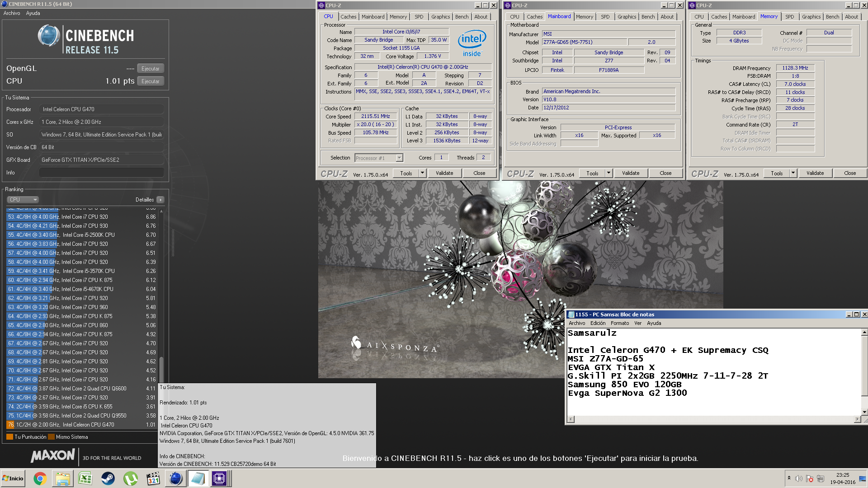Screen dimensions: 868x488
Task: Click Validate in CPU-Z CPU tab window
Action: [x=444, y=173]
